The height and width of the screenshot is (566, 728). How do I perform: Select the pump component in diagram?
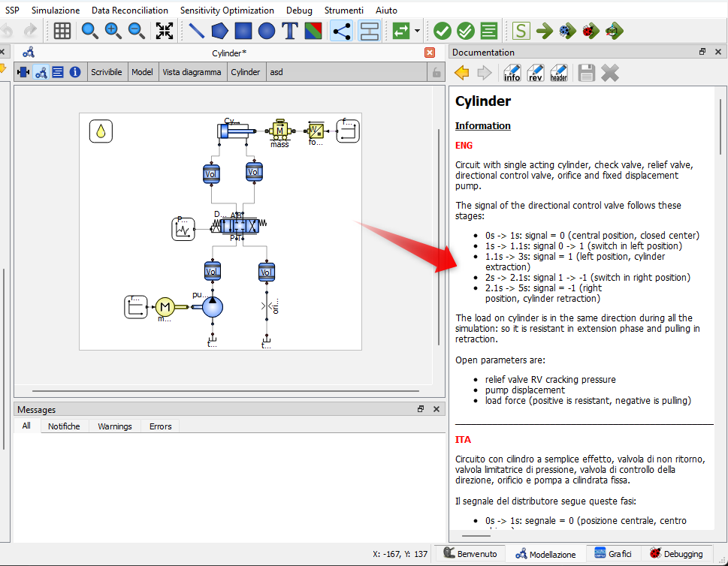tap(212, 307)
